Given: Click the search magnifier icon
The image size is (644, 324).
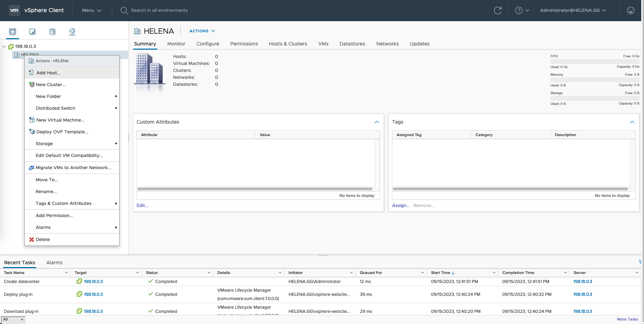Looking at the screenshot, I should [124, 10].
